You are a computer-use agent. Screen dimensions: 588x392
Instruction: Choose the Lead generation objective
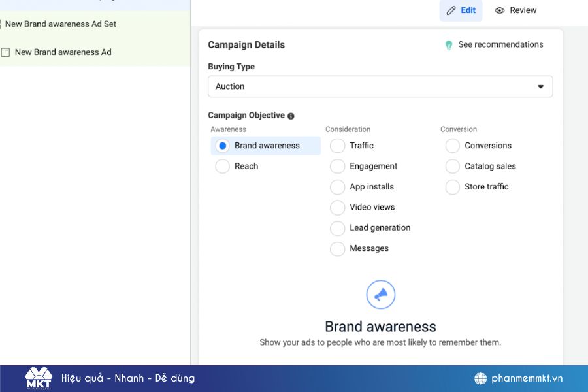[x=337, y=229]
